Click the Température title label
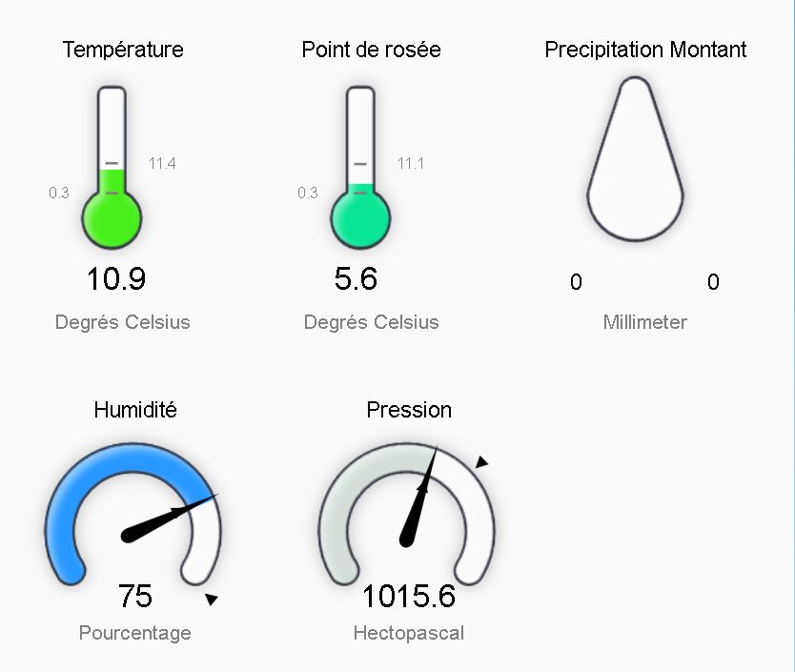The height and width of the screenshot is (672, 795). pos(123,50)
